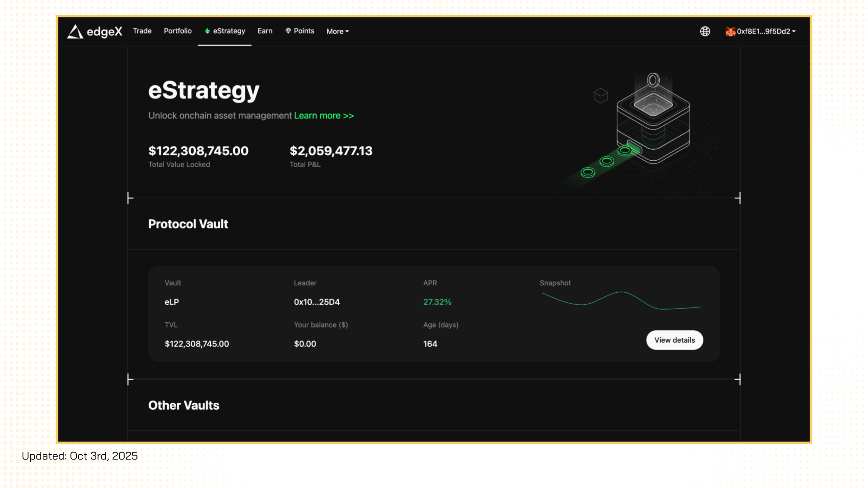Click the MetaMask fox wallet icon
The width and height of the screenshot is (868, 488).
pos(730,32)
